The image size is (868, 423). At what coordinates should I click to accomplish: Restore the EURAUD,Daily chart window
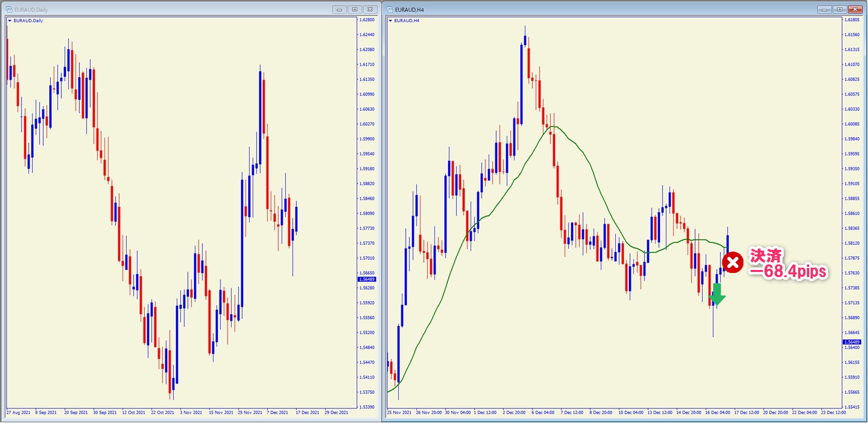tap(355, 10)
